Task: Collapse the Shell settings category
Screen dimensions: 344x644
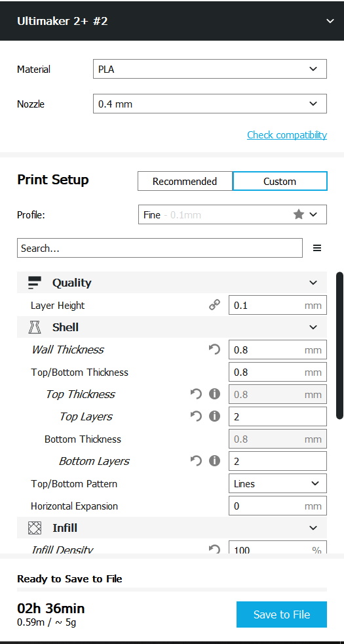Action: tap(172, 327)
